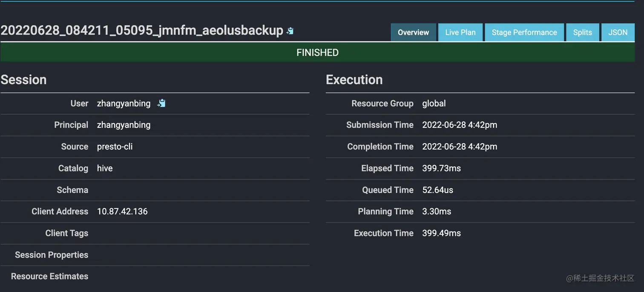Switch to the Overview tab

(x=413, y=32)
